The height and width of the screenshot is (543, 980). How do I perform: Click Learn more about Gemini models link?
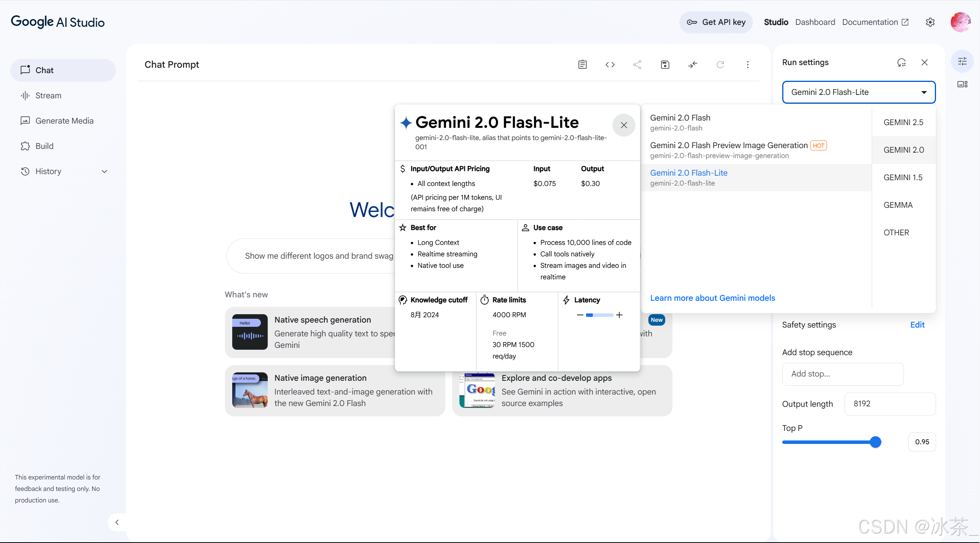(x=713, y=298)
